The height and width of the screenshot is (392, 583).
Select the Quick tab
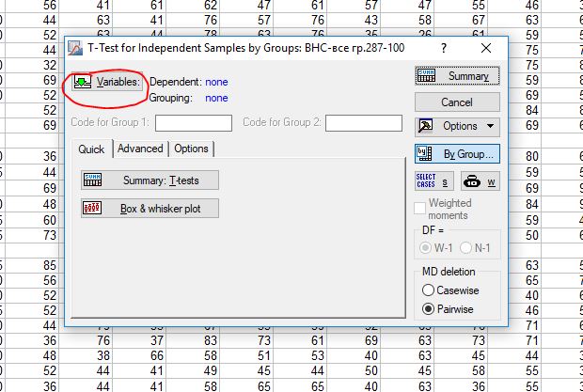[x=91, y=149]
